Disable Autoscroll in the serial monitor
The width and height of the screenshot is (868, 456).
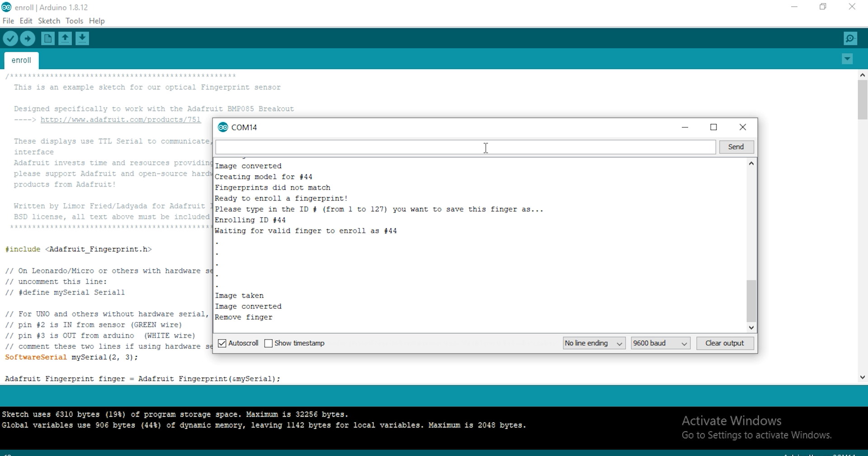coord(222,343)
